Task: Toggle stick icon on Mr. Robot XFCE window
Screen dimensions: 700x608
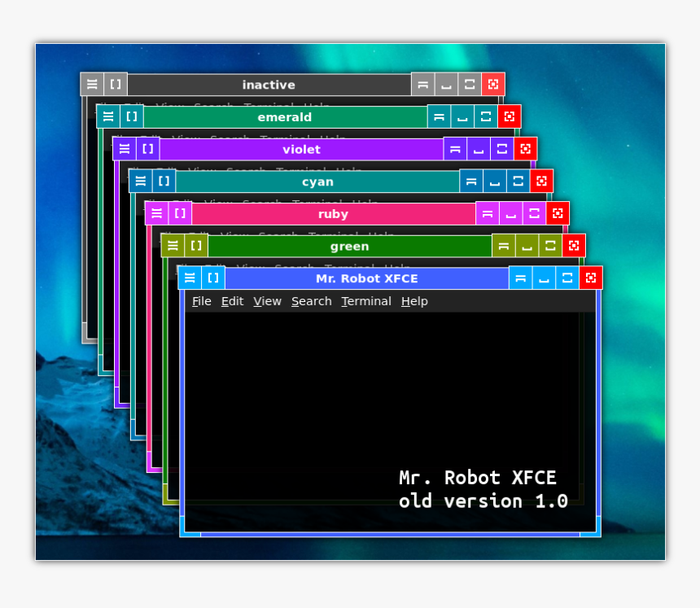Action: 213,278
